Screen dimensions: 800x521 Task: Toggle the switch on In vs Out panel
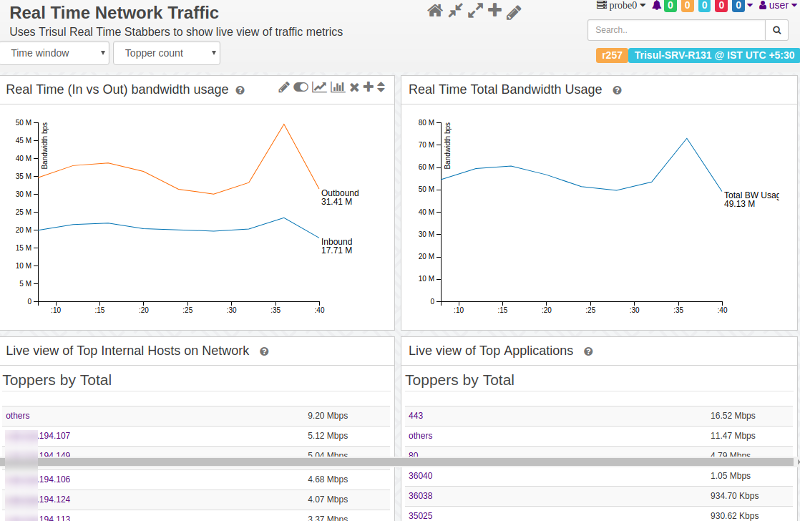pyautogui.click(x=301, y=88)
